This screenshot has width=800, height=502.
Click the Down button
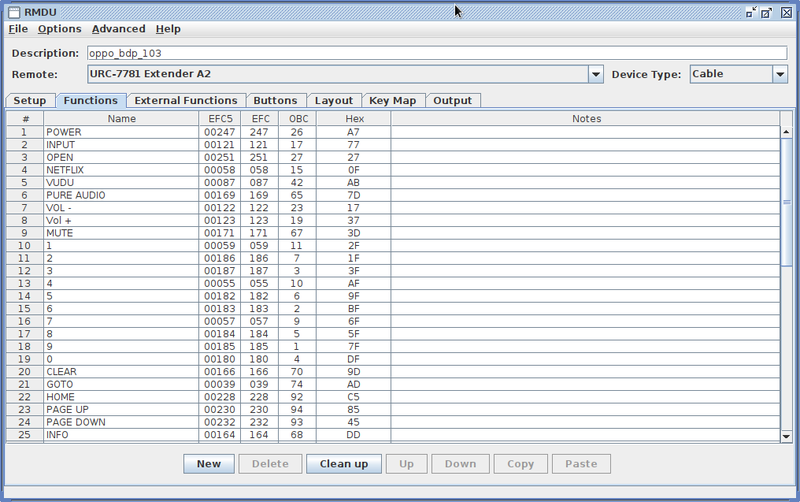(x=460, y=464)
